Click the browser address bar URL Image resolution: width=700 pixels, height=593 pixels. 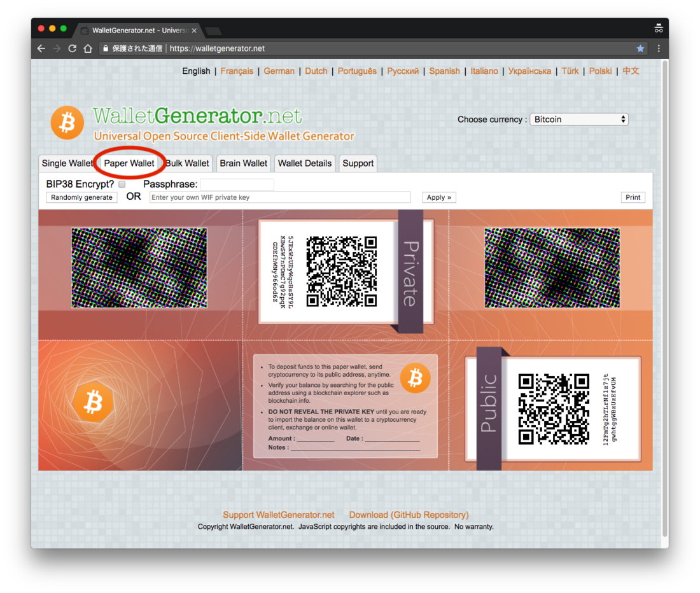click(217, 48)
